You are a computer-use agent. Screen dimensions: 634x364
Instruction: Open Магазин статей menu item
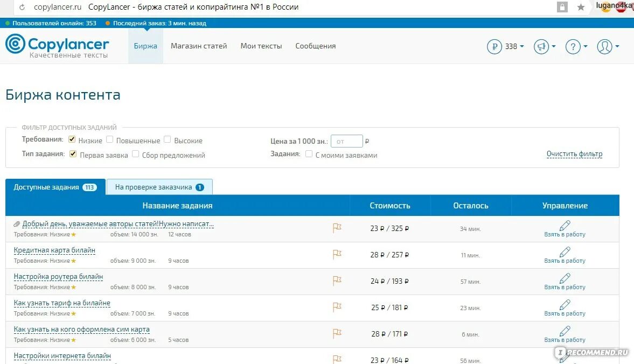point(199,46)
